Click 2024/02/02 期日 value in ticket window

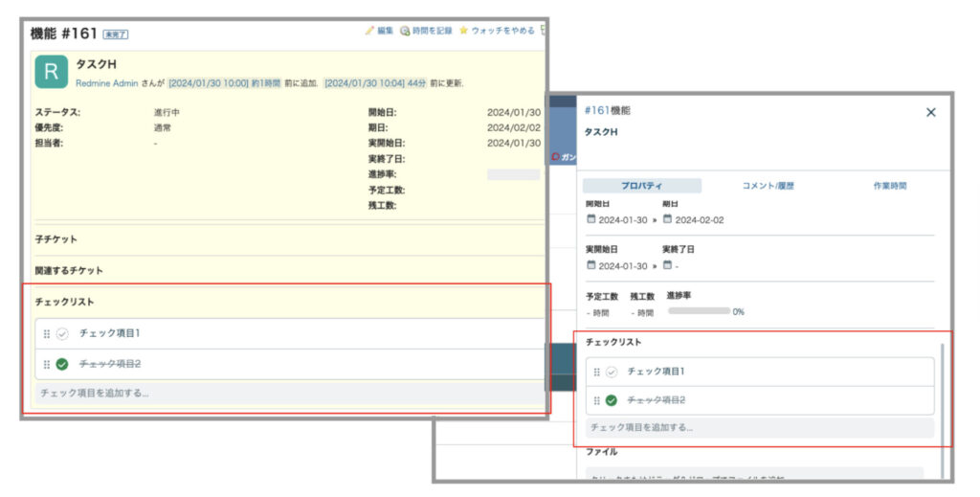coord(514,127)
